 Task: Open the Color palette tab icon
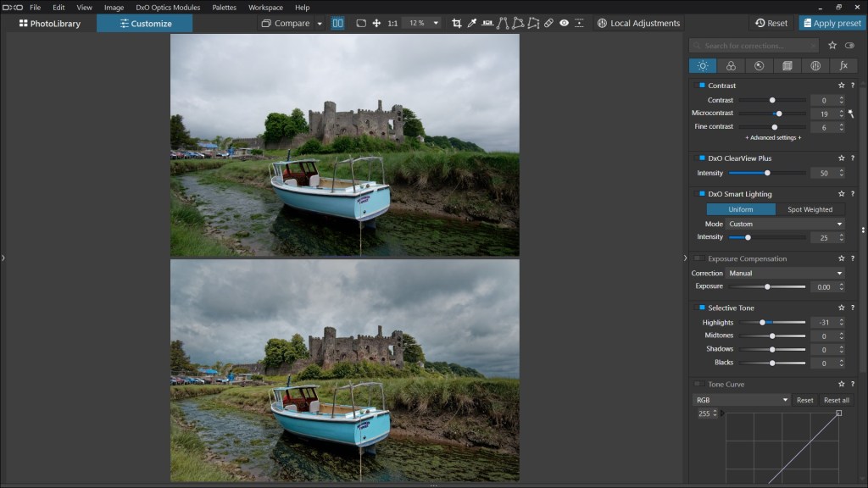point(730,65)
